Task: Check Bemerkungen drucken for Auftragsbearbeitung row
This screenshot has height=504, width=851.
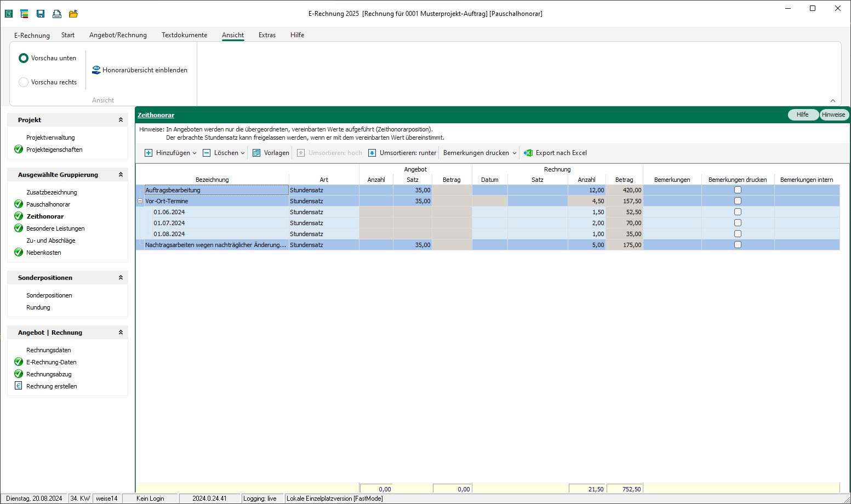Action: [738, 190]
